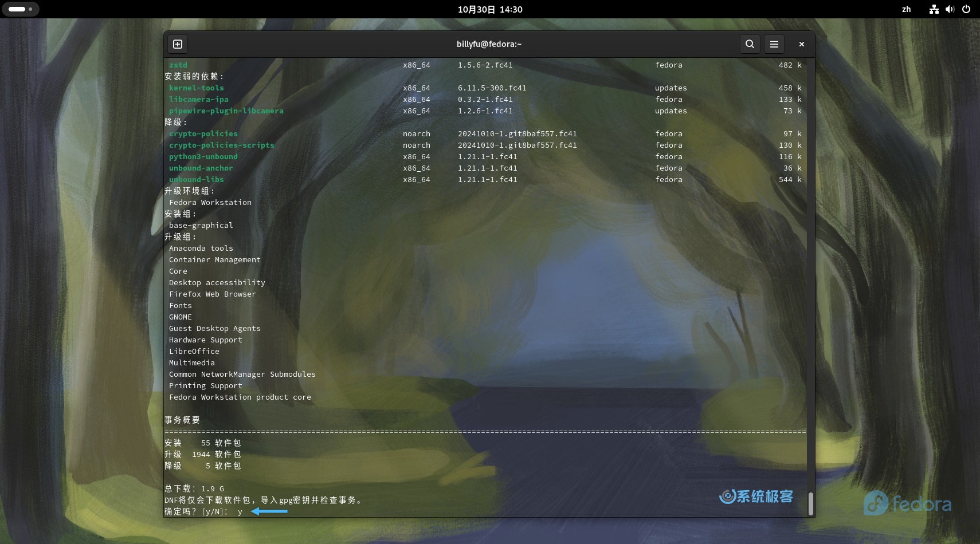The height and width of the screenshot is (544, 980).
Task: Click Fedora Workstation product core line
Action: (x=240, y=397)
